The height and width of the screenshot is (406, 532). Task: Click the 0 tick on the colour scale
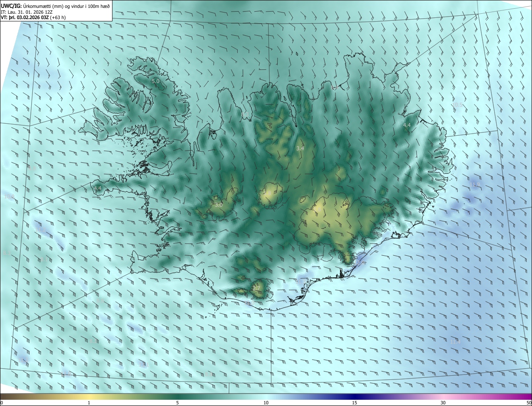coord(2,403)
